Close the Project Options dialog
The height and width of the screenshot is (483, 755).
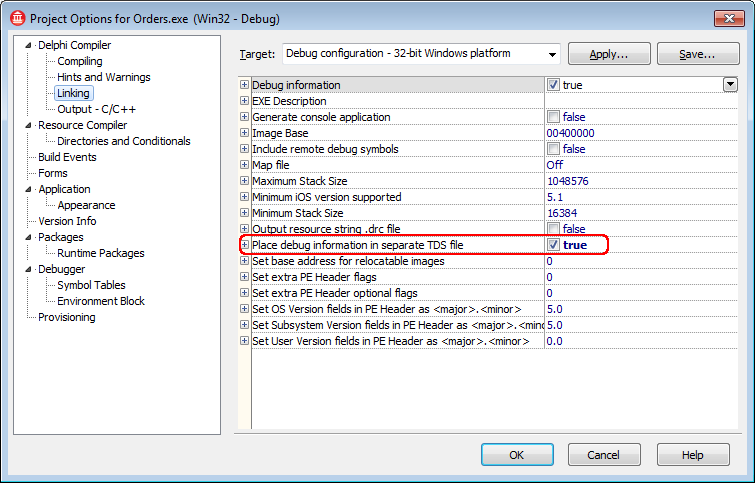727,16
